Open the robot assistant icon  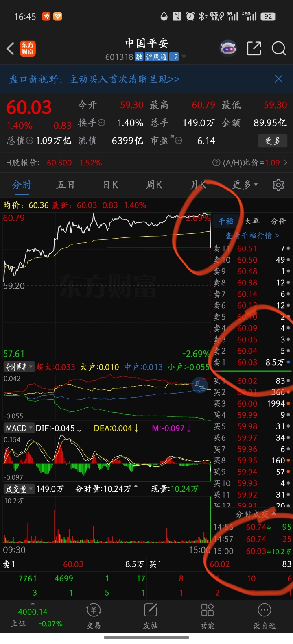click(228, 48)
